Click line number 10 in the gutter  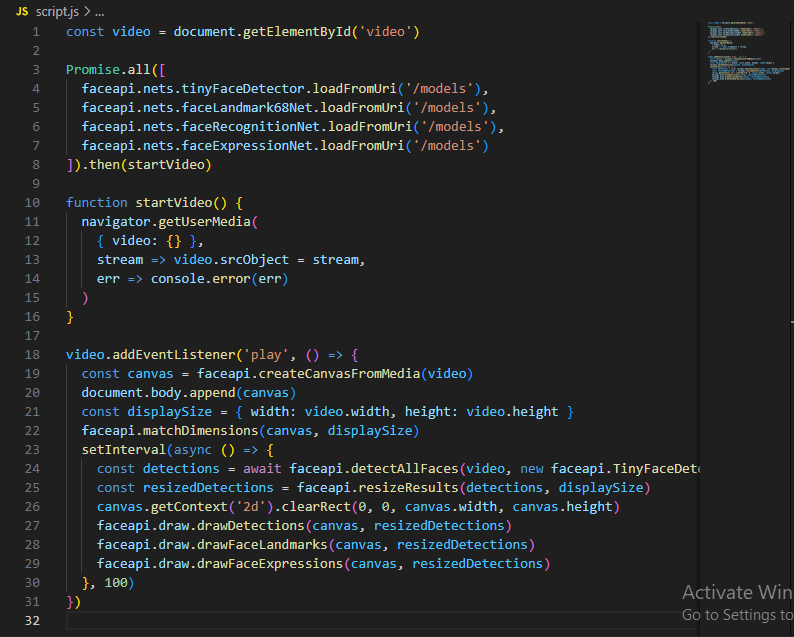[x=33, y=202]
